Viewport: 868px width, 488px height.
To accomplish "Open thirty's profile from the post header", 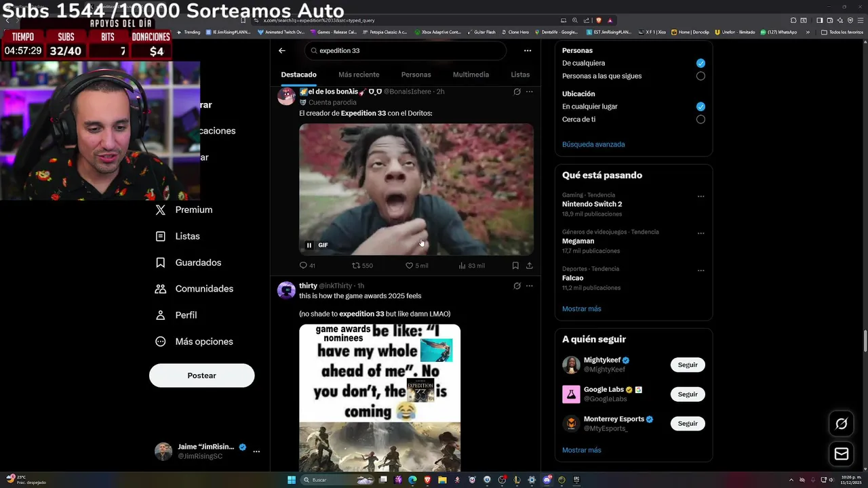I will (308, 286).
